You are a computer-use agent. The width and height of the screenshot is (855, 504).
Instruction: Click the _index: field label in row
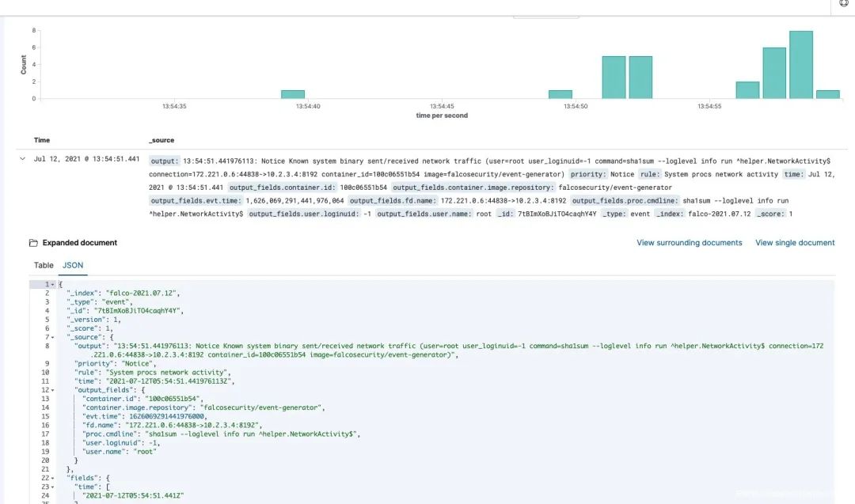click(669, 214)
